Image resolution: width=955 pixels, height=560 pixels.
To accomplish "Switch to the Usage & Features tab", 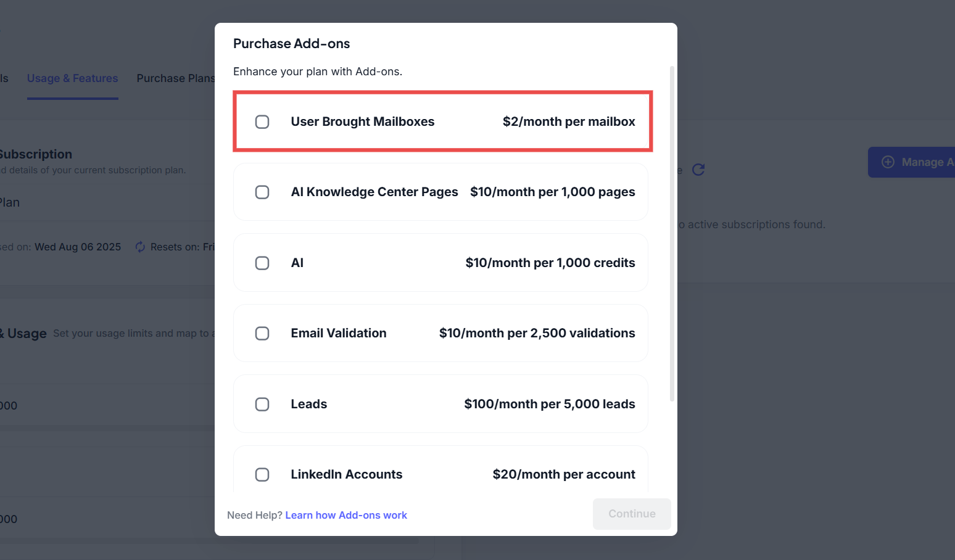I will coord(72,78).
